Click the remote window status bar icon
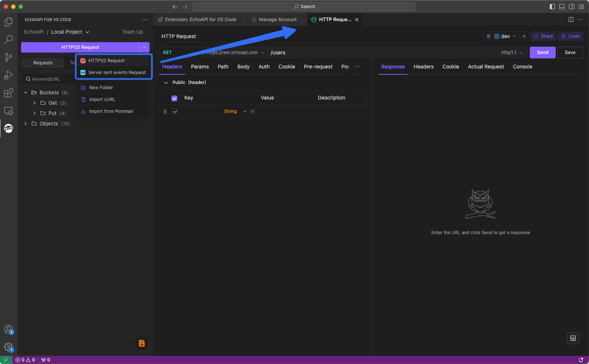 point(6,360)
